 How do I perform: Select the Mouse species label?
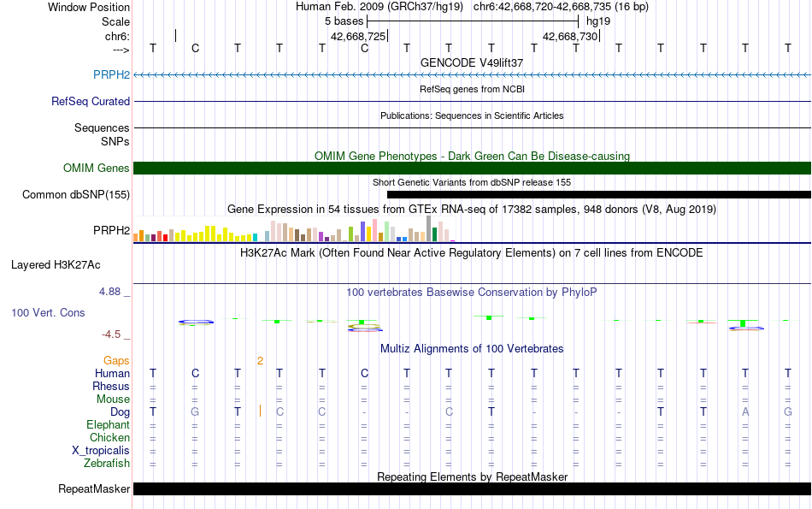113,400
